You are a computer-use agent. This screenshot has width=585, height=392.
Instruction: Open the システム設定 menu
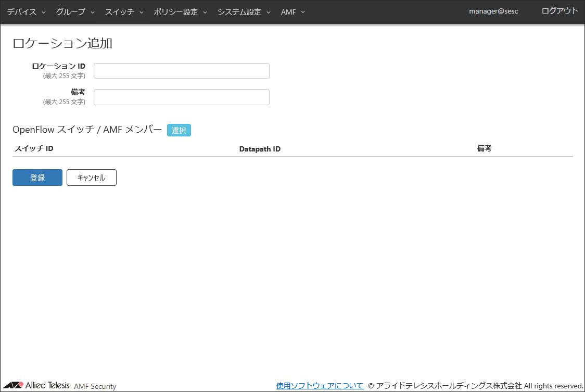point(244,12)
